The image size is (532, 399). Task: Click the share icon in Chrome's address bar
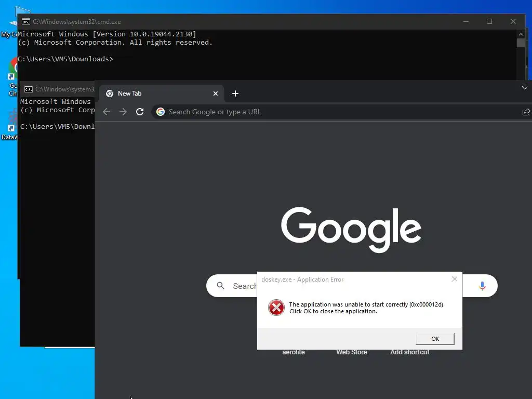tap(526, 112)
